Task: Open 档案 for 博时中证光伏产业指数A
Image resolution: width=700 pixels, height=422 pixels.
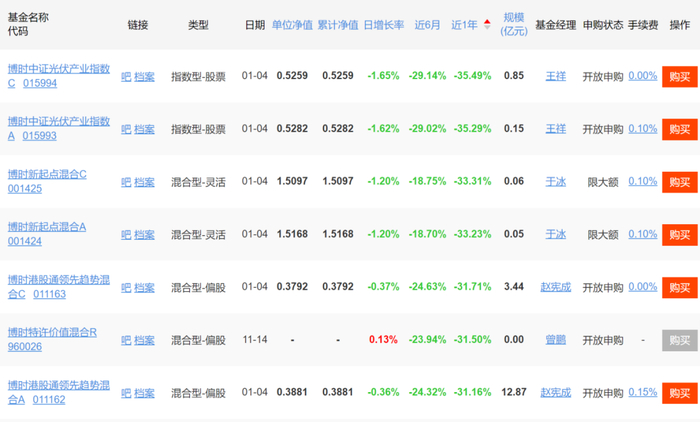Action: click(144, 129)
